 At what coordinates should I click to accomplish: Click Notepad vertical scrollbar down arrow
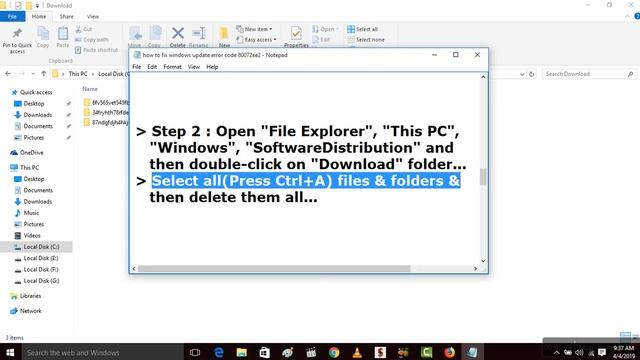click(483, 261)
